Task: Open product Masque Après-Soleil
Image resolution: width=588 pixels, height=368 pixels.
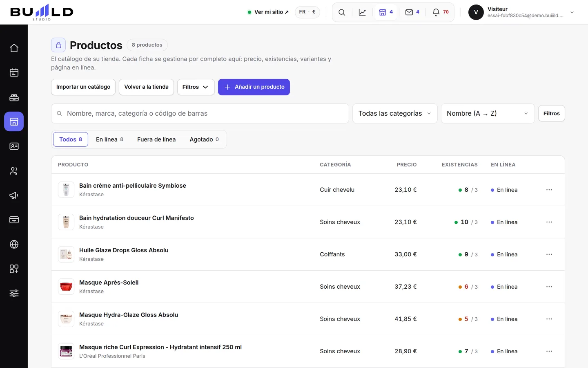Action: [109, 283]
